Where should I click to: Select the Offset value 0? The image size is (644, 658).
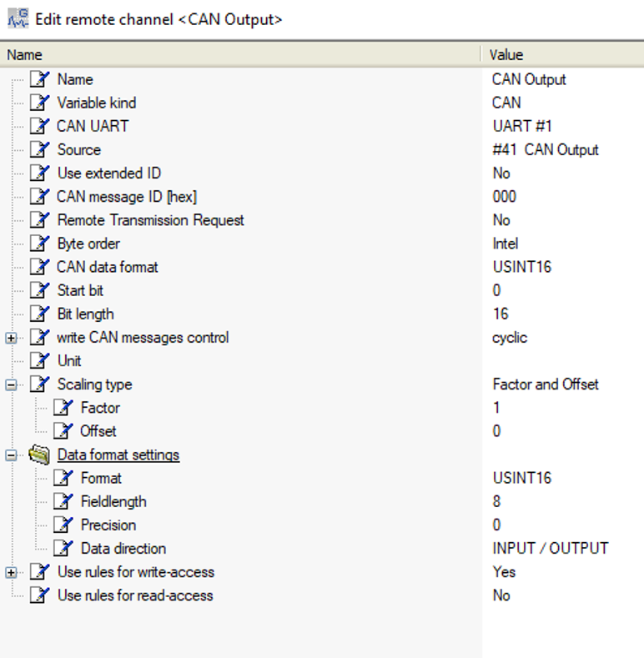496,431
